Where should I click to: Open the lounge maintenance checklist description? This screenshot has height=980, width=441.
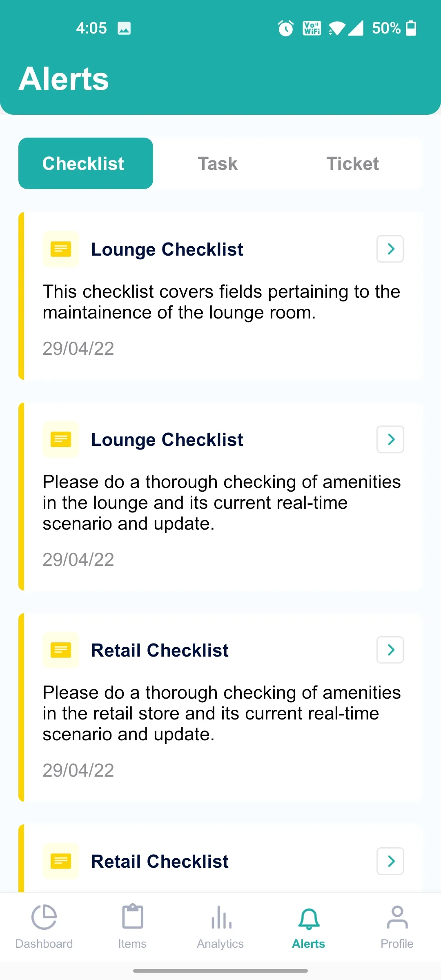pos(221,302)
